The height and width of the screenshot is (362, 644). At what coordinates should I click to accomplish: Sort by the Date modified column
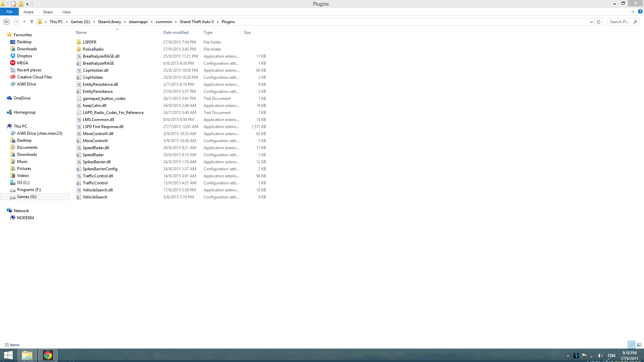pyautogui.click(x=176, y=33)
